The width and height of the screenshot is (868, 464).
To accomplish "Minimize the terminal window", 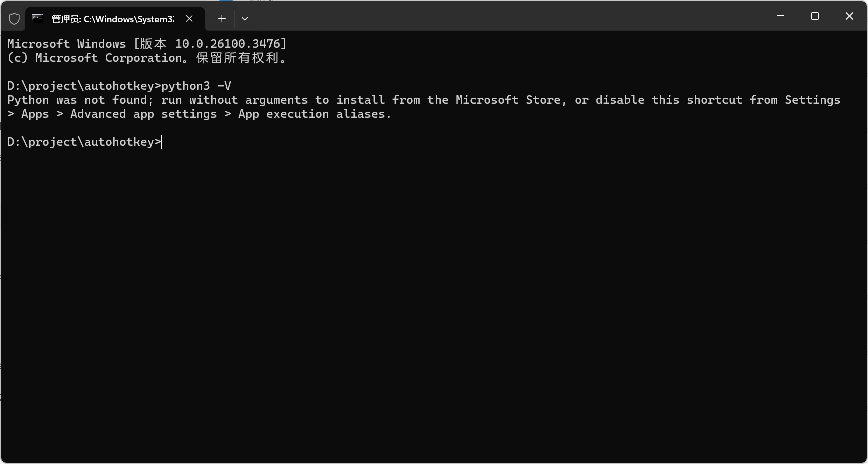I will tap(780, 16).
